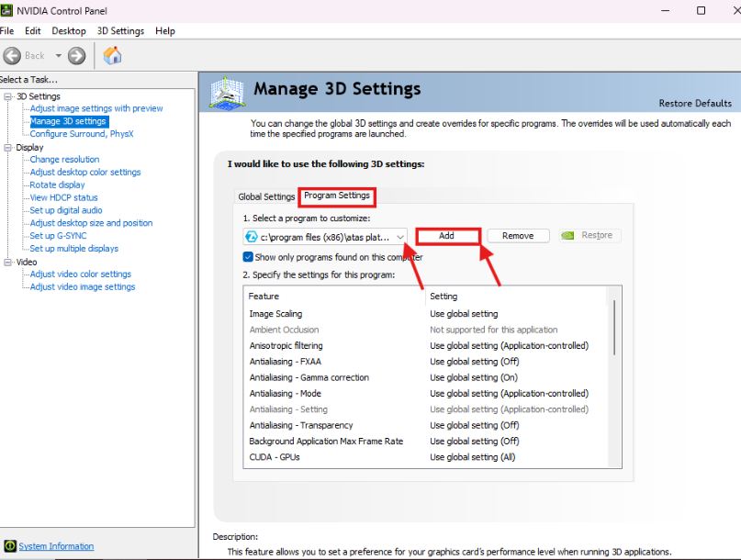
Task: Toggle Show only programs found checkbox
Action: [x=248, y=257]
